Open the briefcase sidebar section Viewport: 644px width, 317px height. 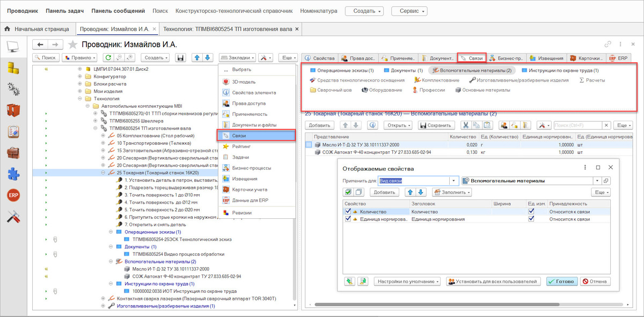(x=13, y=152)
